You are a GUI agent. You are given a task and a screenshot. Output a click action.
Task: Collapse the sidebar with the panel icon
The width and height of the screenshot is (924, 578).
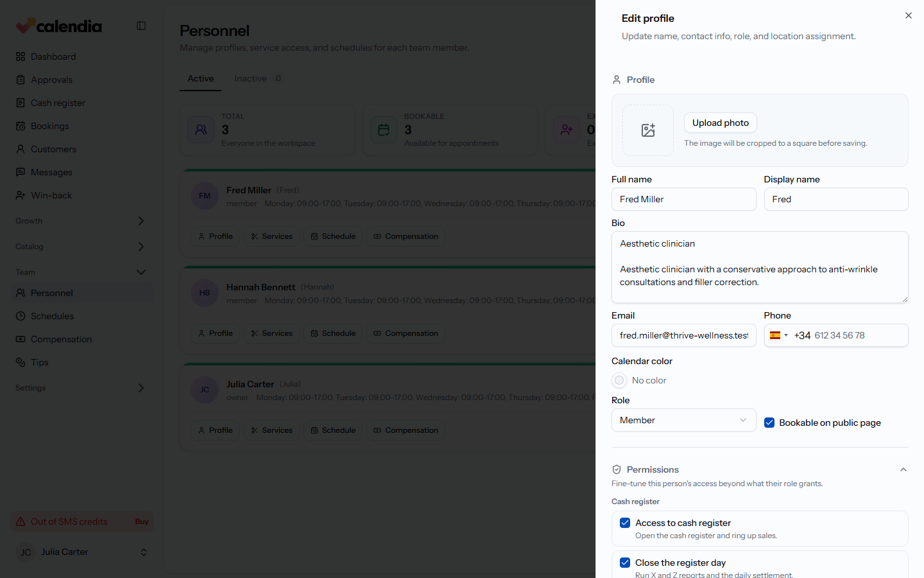pyautogui.click(x=141, y=26)
